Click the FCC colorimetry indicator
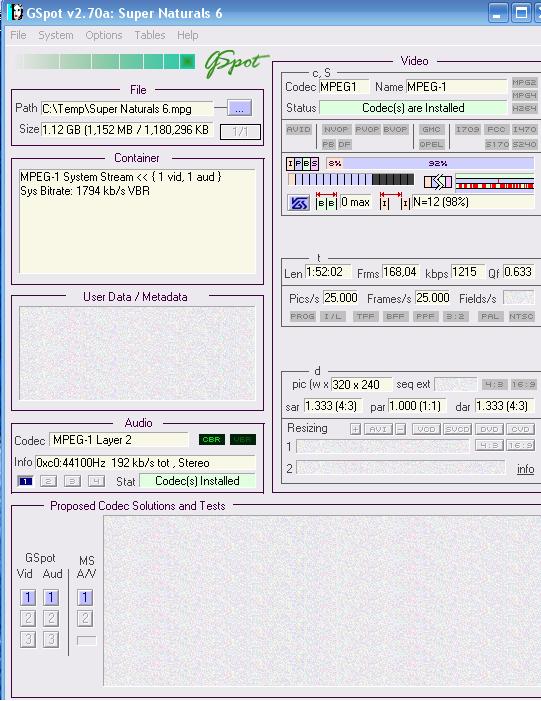This screenshot has width=541, height=701. [x=496, y=129]
